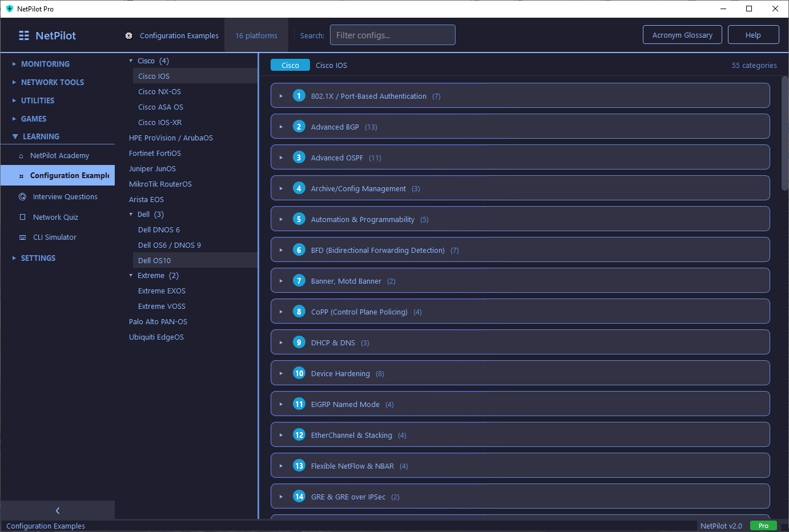Screen dimensions: 789x532
Task: Click the Help button
Action: click(753, 35)
